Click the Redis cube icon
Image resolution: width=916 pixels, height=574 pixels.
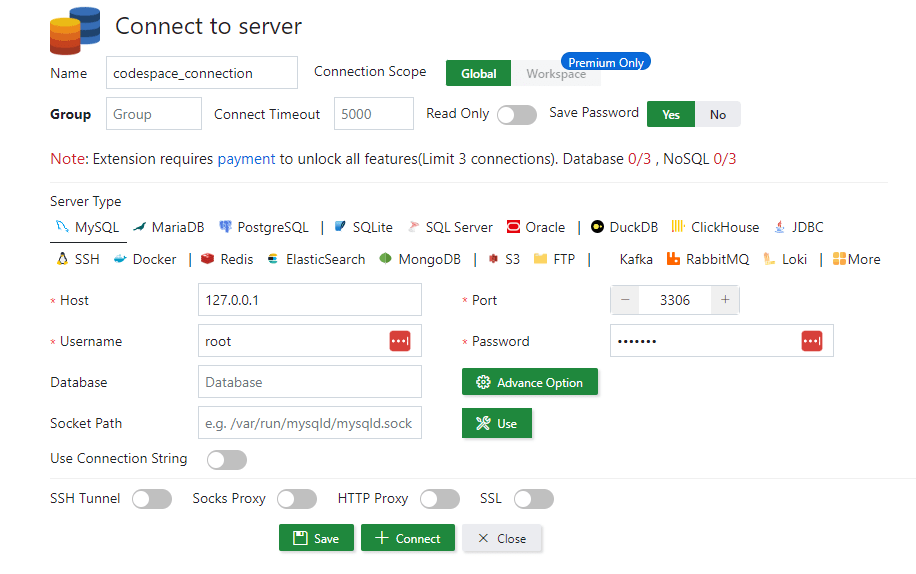tap(207, 259)
